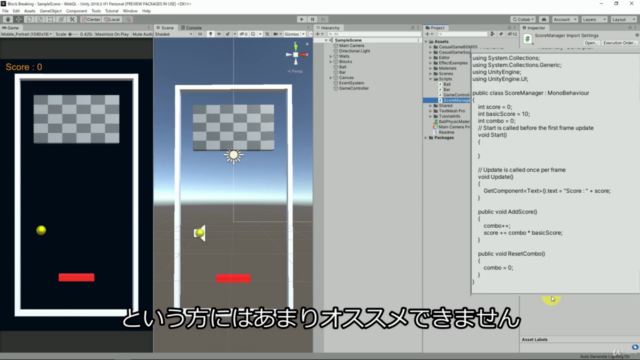Select the Hand tool in the toolbar
The height and width of the screenshot is (360, 640).
click(x=8, y=19)
